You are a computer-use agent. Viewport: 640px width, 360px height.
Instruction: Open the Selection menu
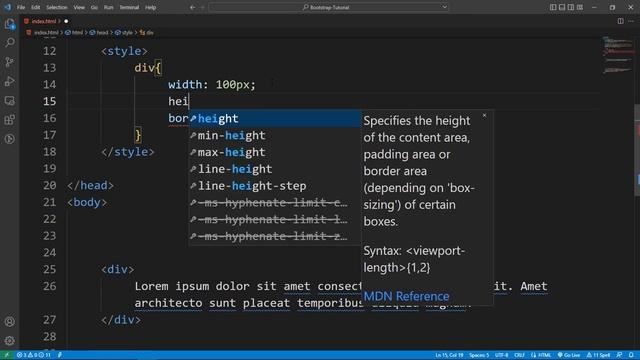(57, 7)
